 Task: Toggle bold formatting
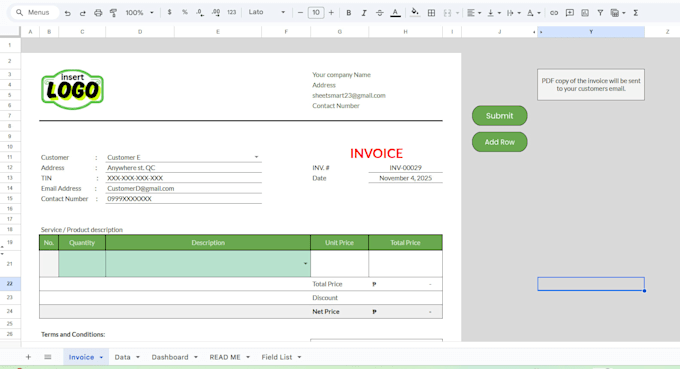349,13
